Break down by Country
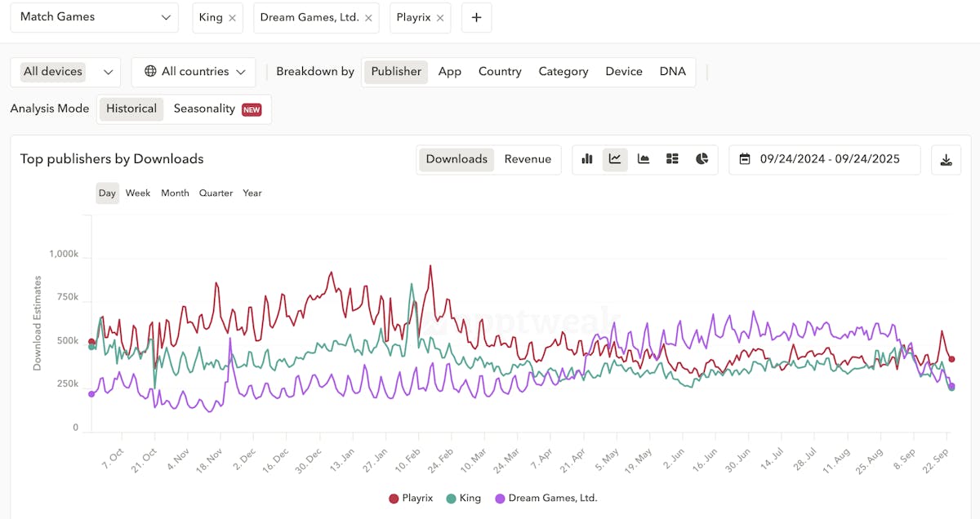The image size is (980, 519). [x=500, y=72]
